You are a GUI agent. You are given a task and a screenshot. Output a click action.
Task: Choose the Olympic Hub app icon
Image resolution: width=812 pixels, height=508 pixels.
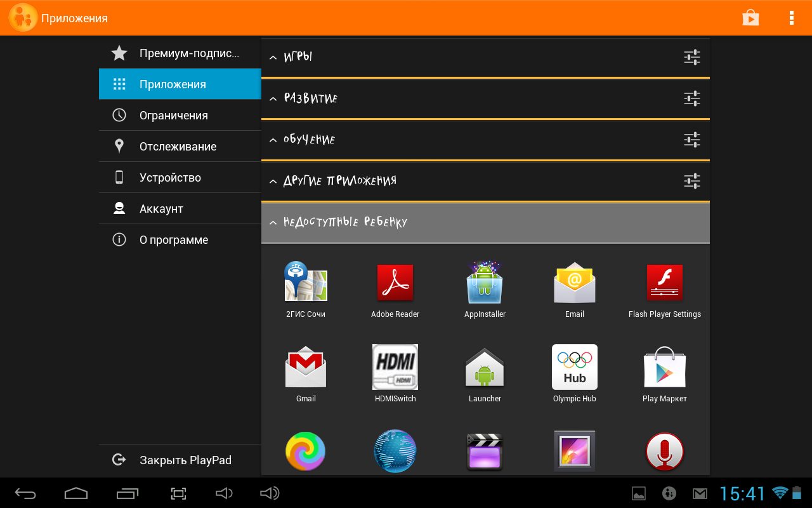coord(575,366)
